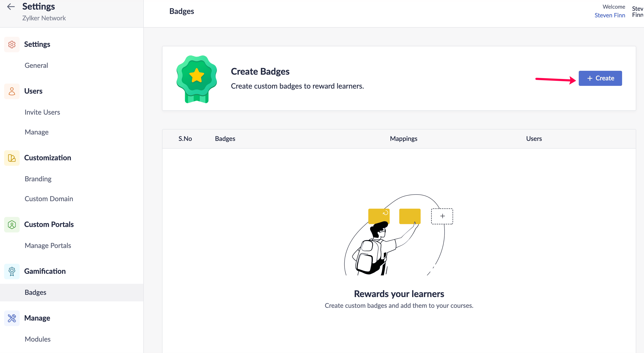
Task: Click the Customization palette icon
Action: (x=12, y=158)
